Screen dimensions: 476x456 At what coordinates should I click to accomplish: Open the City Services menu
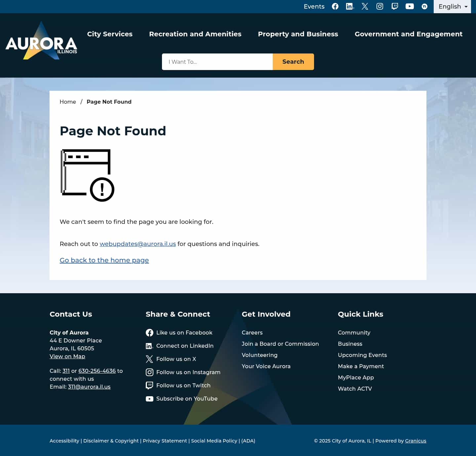[110, 34]
